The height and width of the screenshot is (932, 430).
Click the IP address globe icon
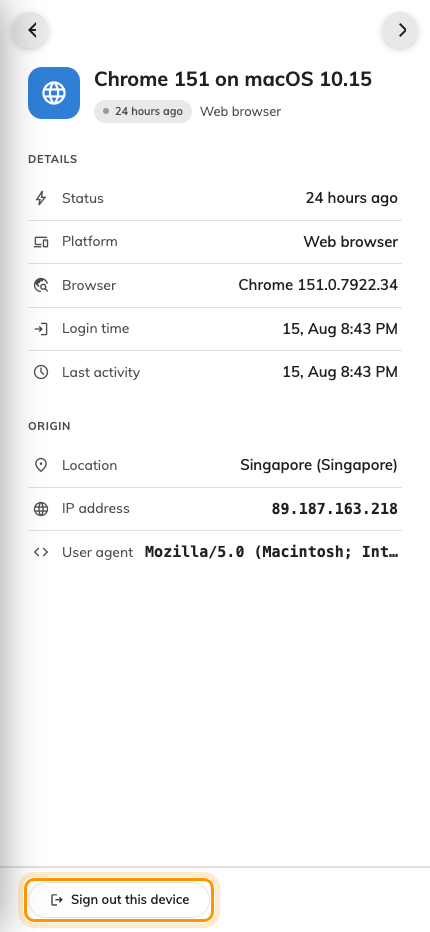click(40, 509)
